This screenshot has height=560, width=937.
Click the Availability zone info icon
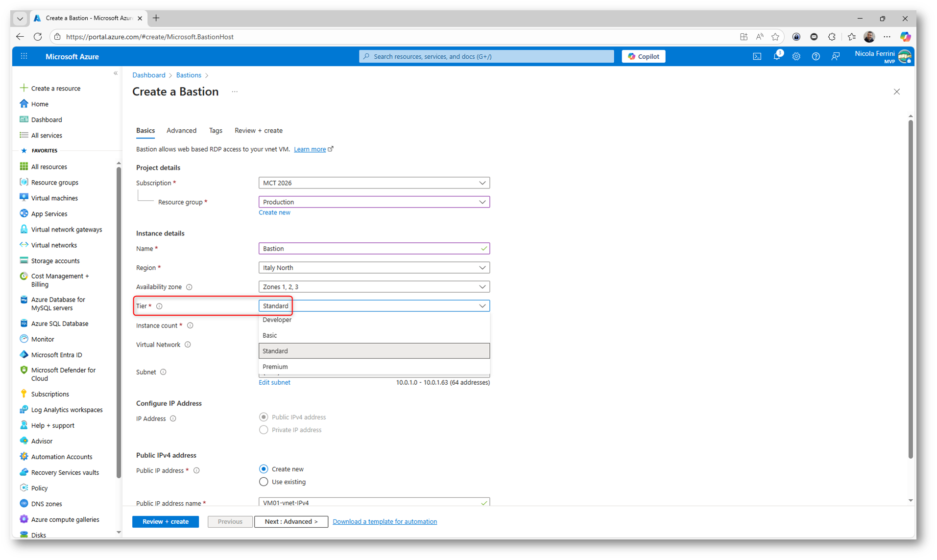point(189,287)
